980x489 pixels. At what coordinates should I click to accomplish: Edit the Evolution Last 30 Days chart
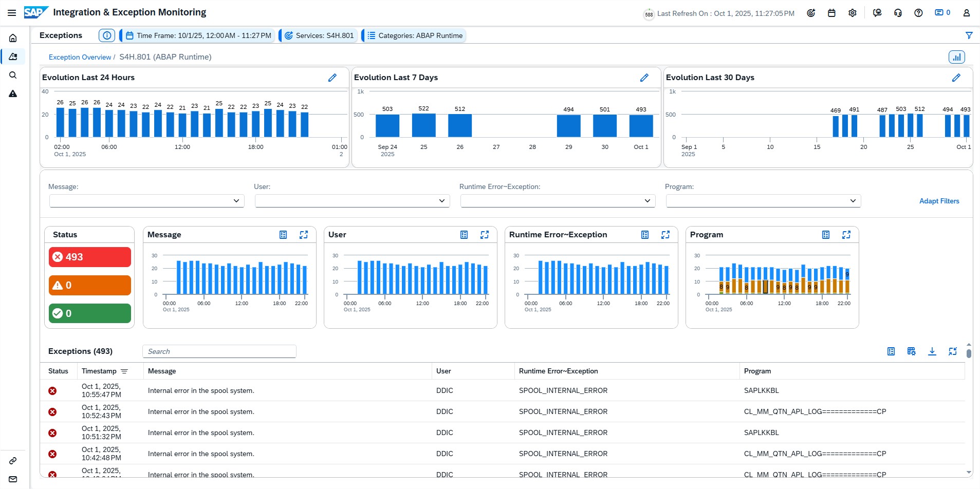956,78
